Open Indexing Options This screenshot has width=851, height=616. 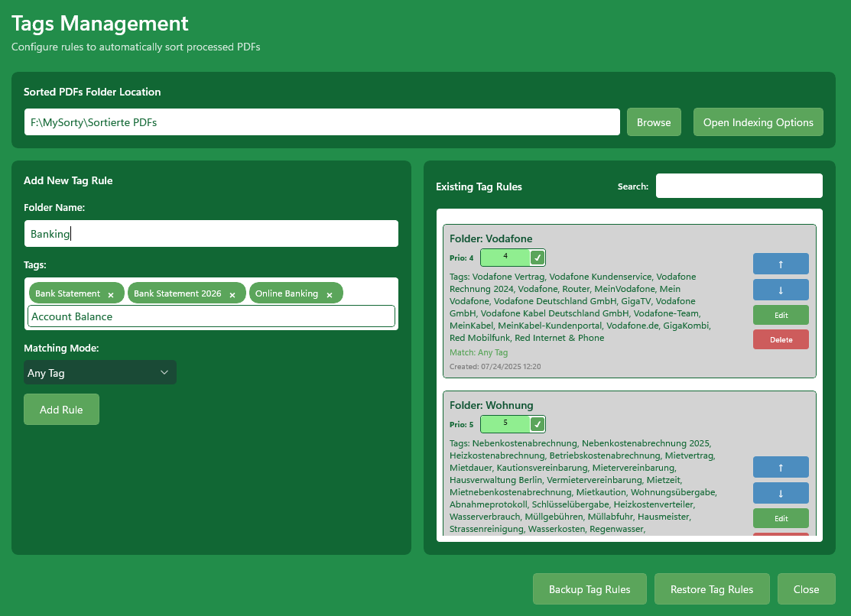click(758, 122)
